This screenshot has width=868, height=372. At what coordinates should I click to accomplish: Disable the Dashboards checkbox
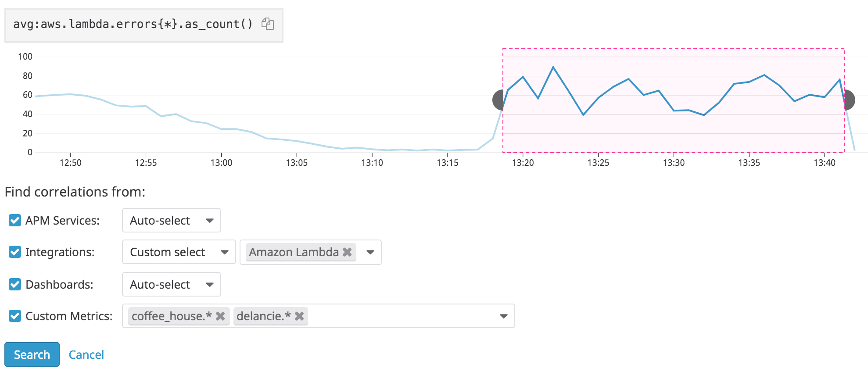[15, 284]
